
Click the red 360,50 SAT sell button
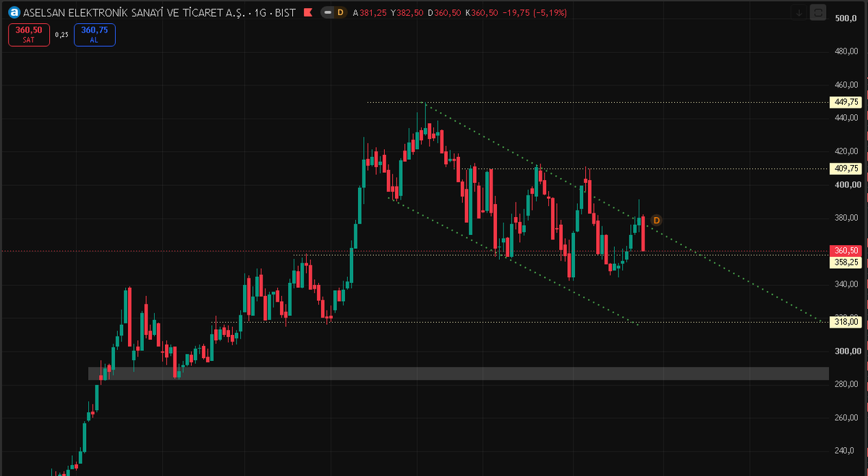29,34
